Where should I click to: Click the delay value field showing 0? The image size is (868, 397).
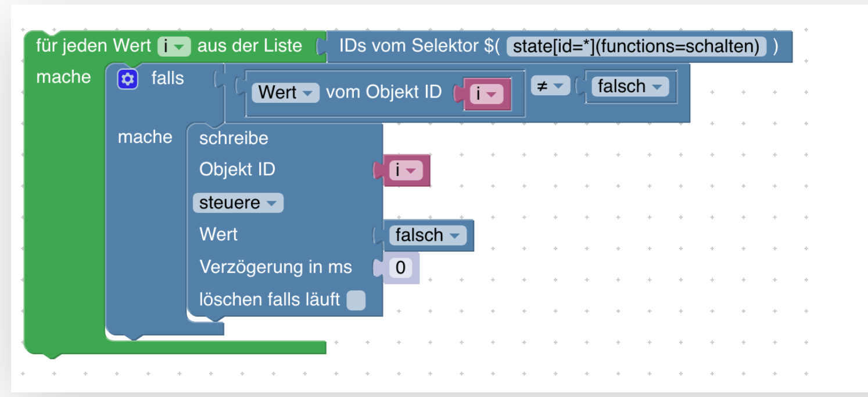pyautogui.click(x=400, y=268)
